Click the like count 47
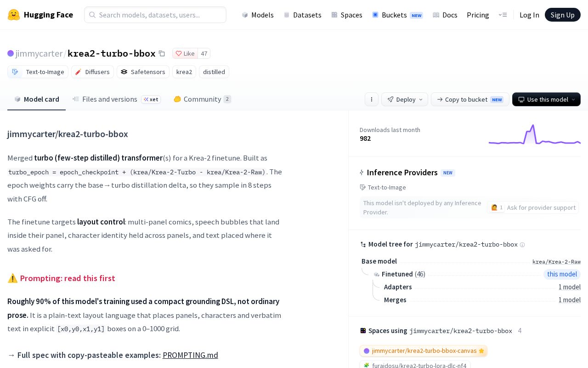The image size is (588, 368). point(204,53)
